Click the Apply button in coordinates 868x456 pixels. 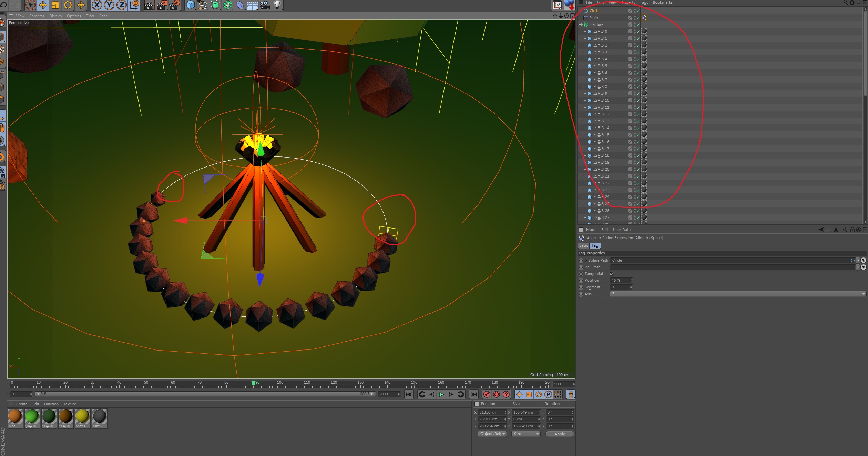(x=559, y=434)
